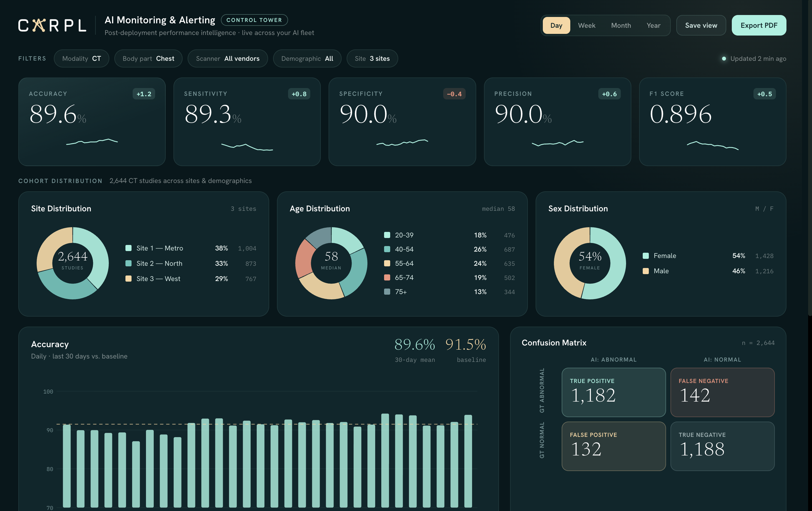Click the Save view button
The image size is (812, 511).
(701, 25)
